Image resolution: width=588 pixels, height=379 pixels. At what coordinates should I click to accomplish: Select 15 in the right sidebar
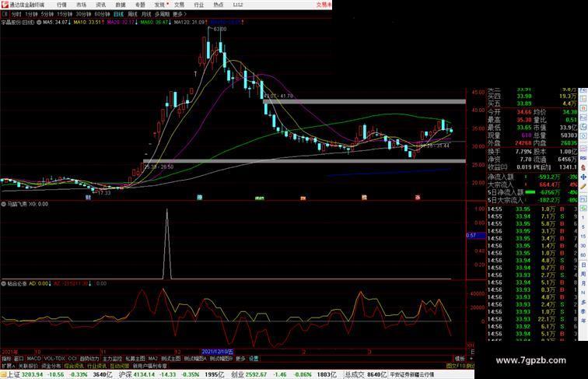(x=583, y=237)
